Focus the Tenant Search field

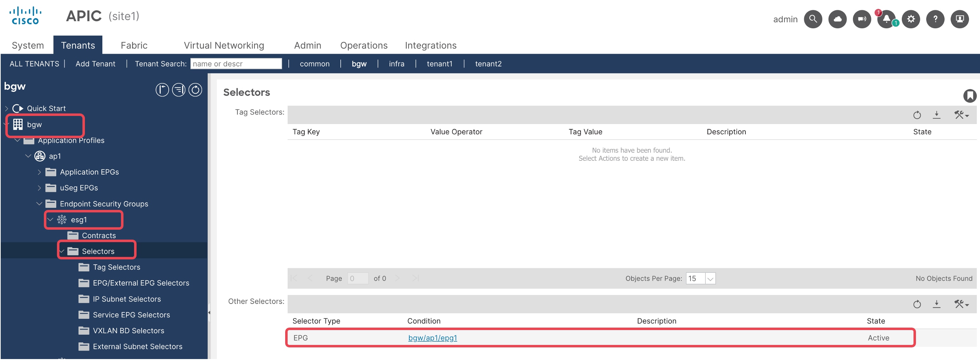(236, 64)
